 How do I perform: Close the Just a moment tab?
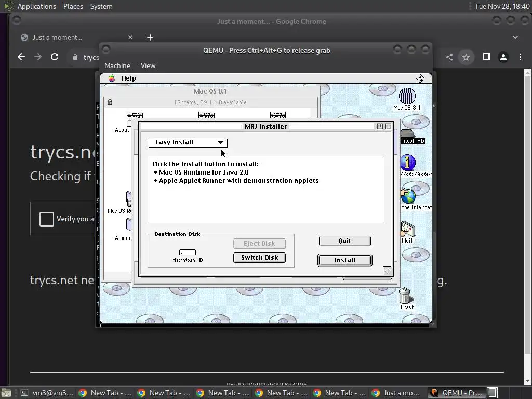[x=130, y=37]
